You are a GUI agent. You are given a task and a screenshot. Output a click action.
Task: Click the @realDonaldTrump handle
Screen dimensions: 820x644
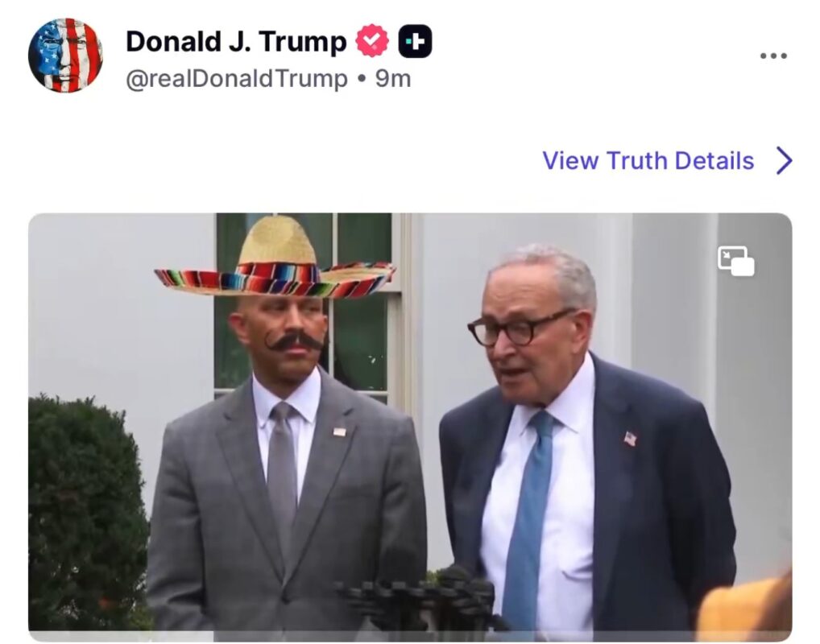coord(237,79)
